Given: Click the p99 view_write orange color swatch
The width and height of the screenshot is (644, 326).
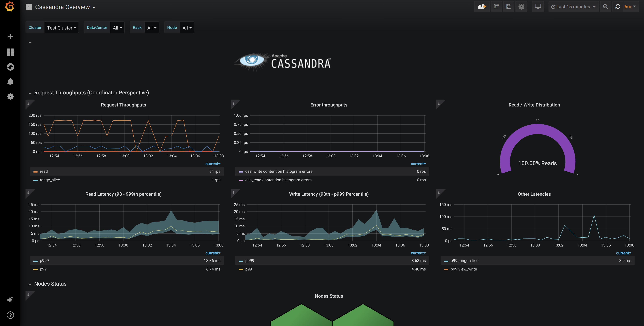Looking at the screenshot, I should 446,269.
